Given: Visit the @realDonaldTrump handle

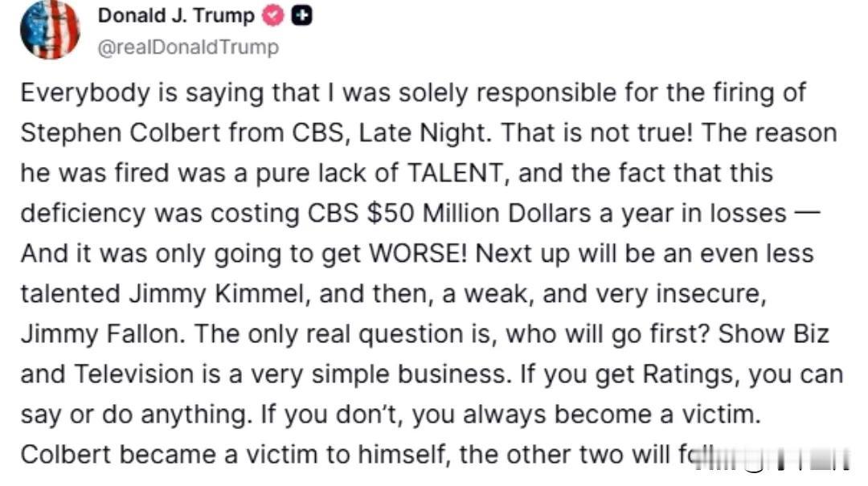Looking at the screenshot, I should [x=188, y=47].
